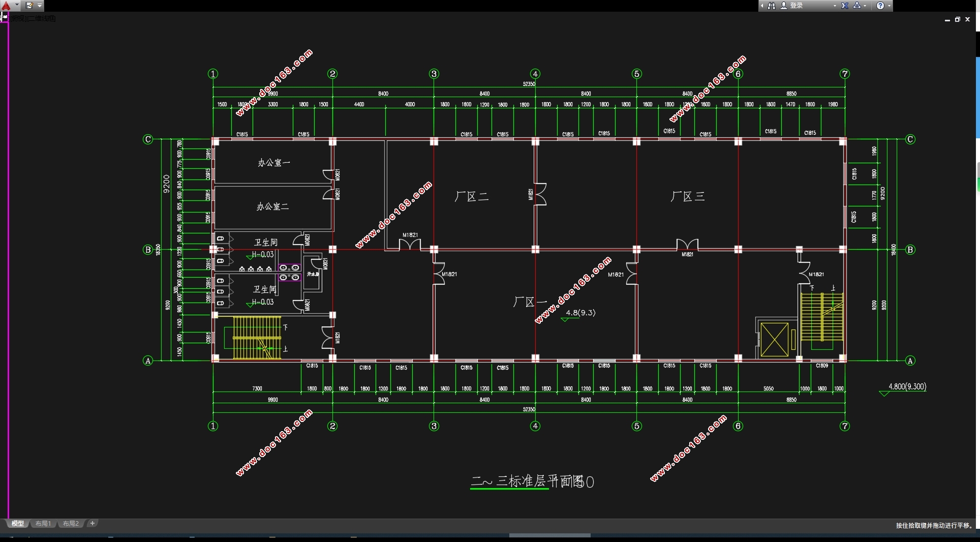Switch to the 布局1 layout tab

pos(43,523)
